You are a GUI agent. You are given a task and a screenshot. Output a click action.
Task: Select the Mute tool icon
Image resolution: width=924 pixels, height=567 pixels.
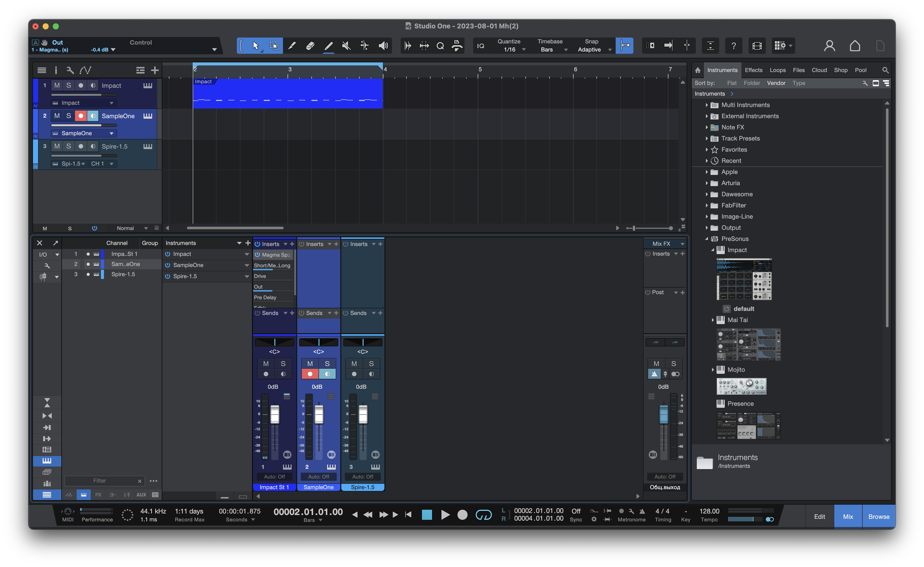(x=346, y=46)
